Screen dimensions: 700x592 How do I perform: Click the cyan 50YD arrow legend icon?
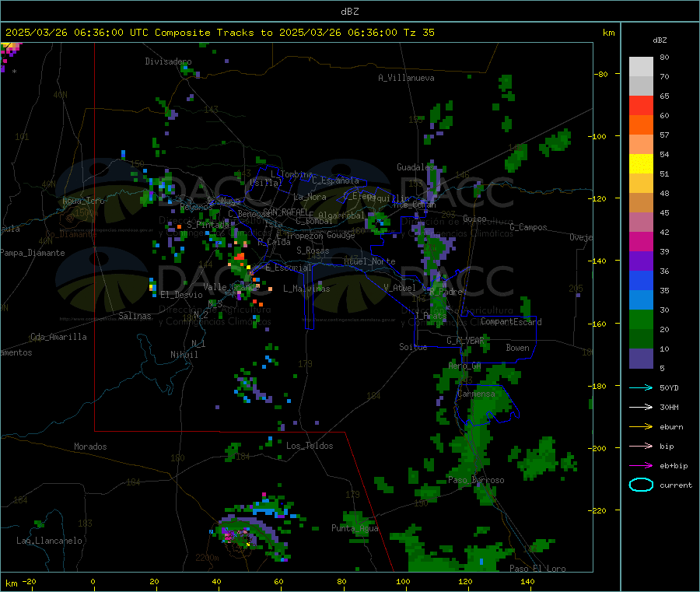click(x=641, y=387)
